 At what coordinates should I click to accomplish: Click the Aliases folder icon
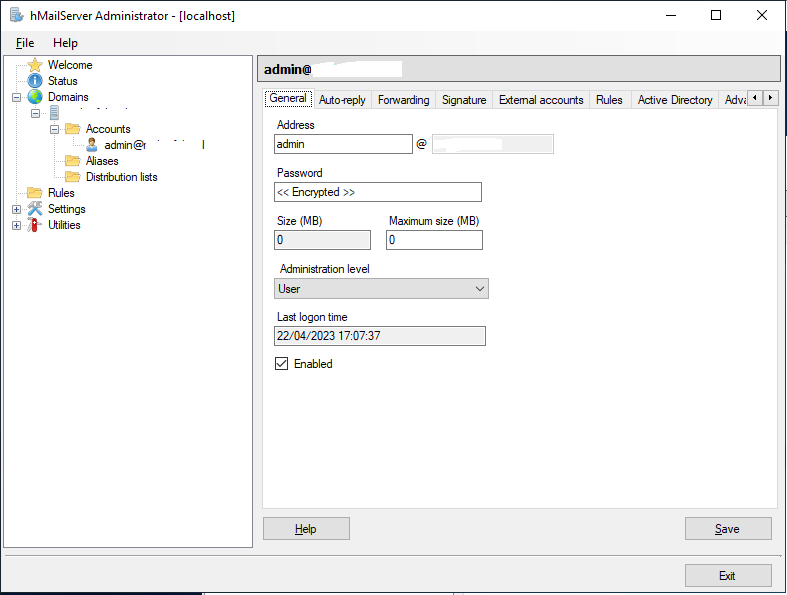point(72,161)
